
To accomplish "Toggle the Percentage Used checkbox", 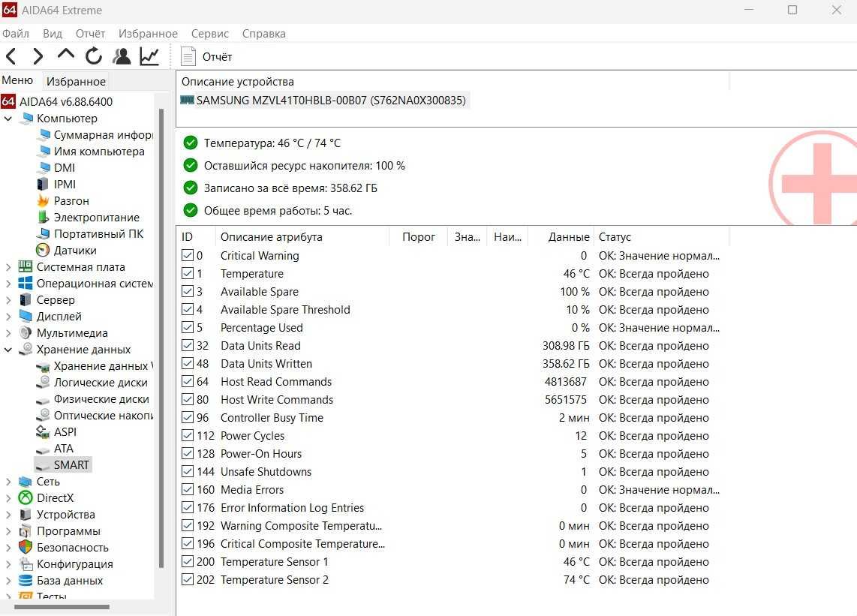I will (188, 327).
